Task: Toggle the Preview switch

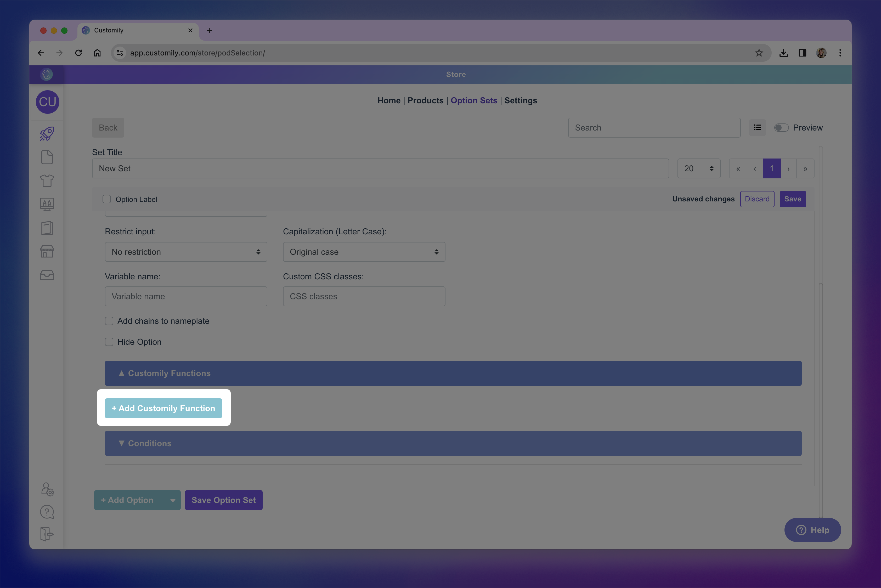Action: point(781,127)
